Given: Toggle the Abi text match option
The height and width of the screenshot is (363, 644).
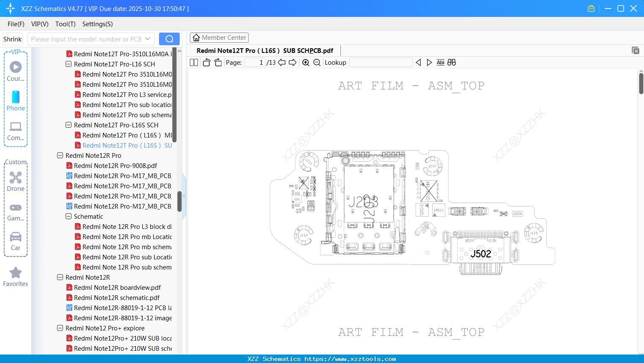Looking at the screenshot, I should click(x=440, y=63).
